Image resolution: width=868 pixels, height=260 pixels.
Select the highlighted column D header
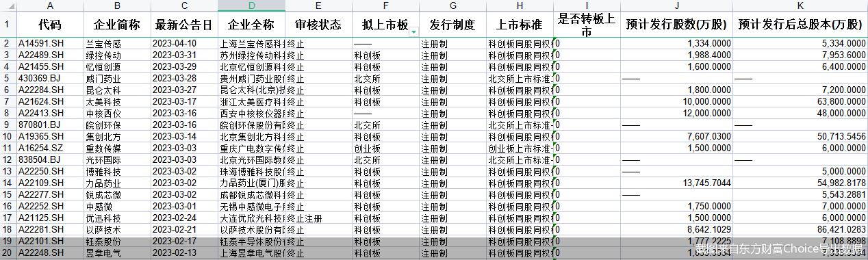(x=251, y=5)
